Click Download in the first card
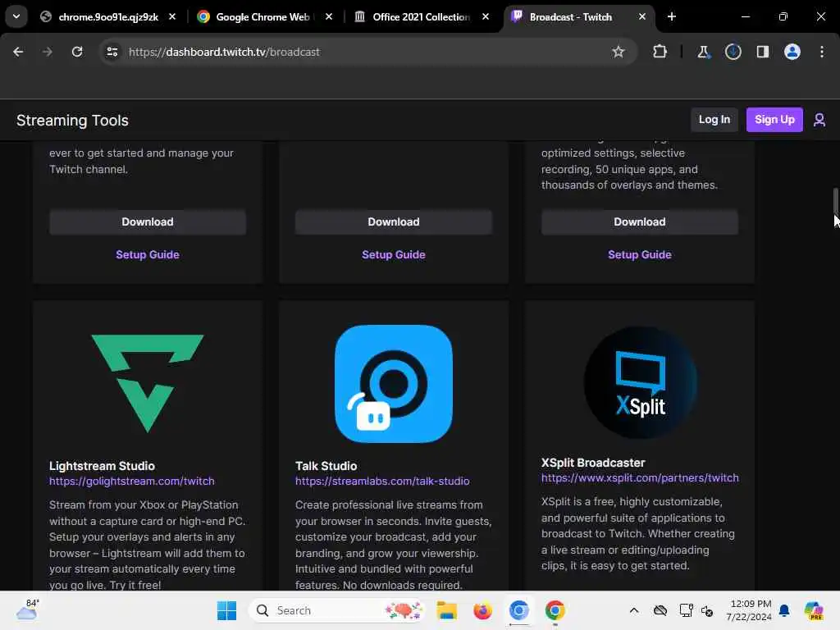This screenshot has width=840, height=630. (x=148, y=221)
